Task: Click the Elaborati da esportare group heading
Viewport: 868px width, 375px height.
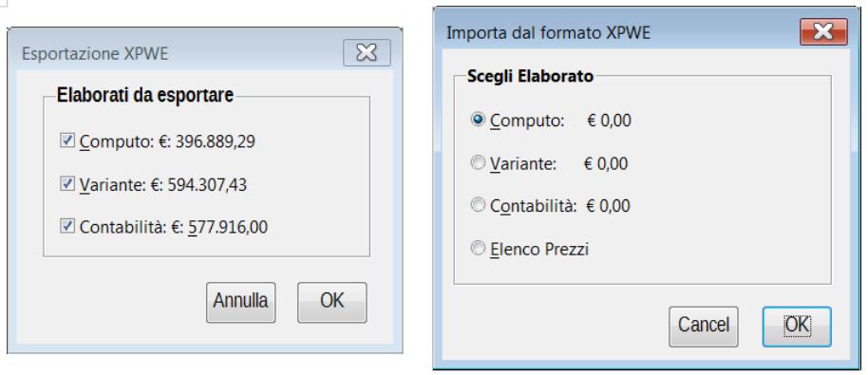Action: 145,95
